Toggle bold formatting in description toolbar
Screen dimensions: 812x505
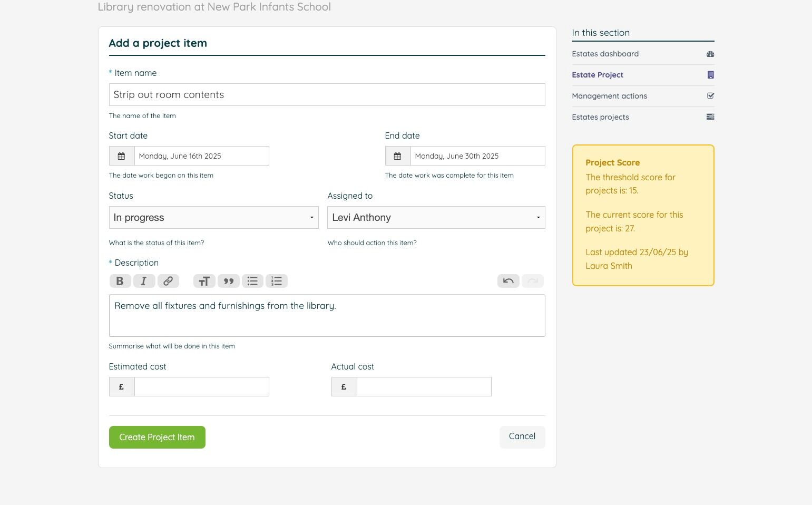[120, 281]
